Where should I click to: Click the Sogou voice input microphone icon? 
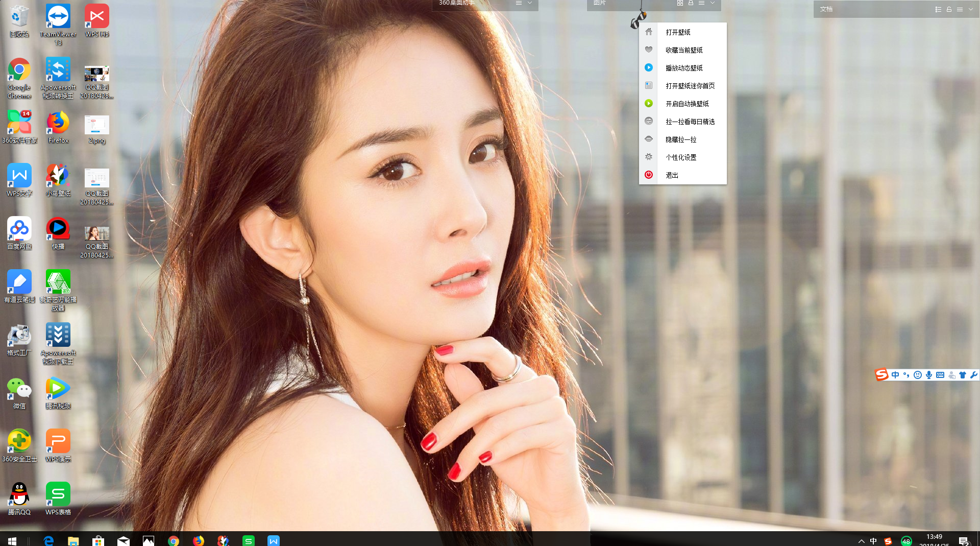point(929,375)
